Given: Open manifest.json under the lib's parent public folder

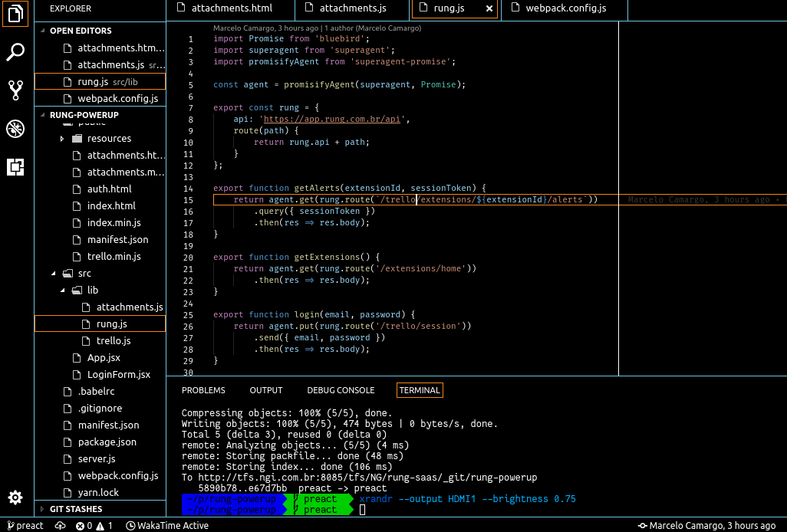Looking at the screenshot, I should click(100, 240).
